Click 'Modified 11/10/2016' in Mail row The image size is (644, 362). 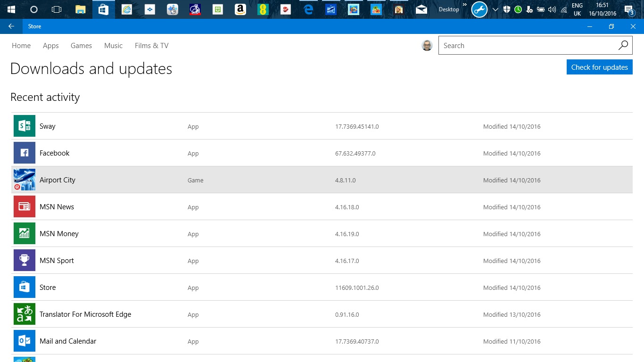click(x=512, y=342)
